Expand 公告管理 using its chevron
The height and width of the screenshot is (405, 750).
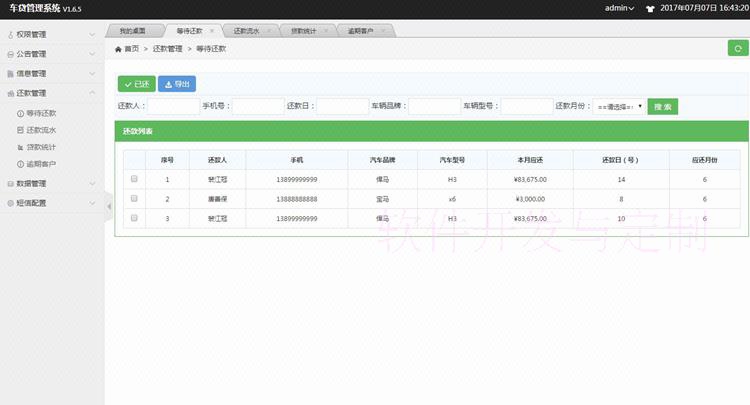click(x=92, y=54)
